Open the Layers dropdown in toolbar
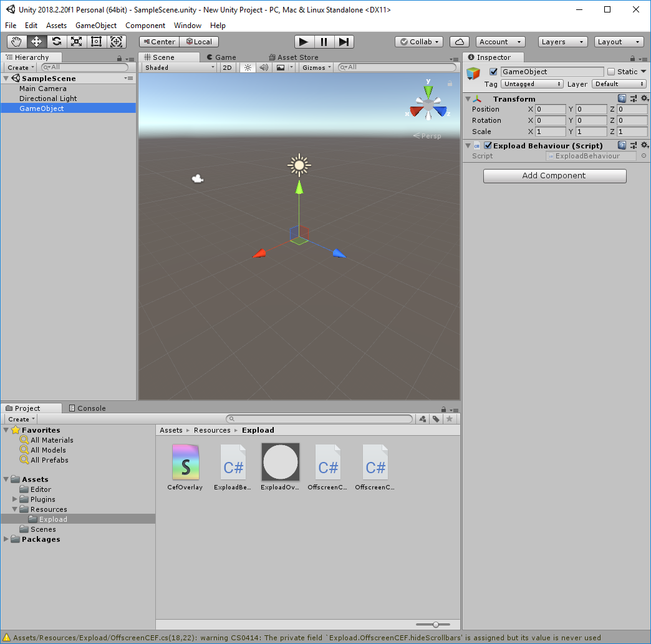651x644 pixels. tap(563, 42)
